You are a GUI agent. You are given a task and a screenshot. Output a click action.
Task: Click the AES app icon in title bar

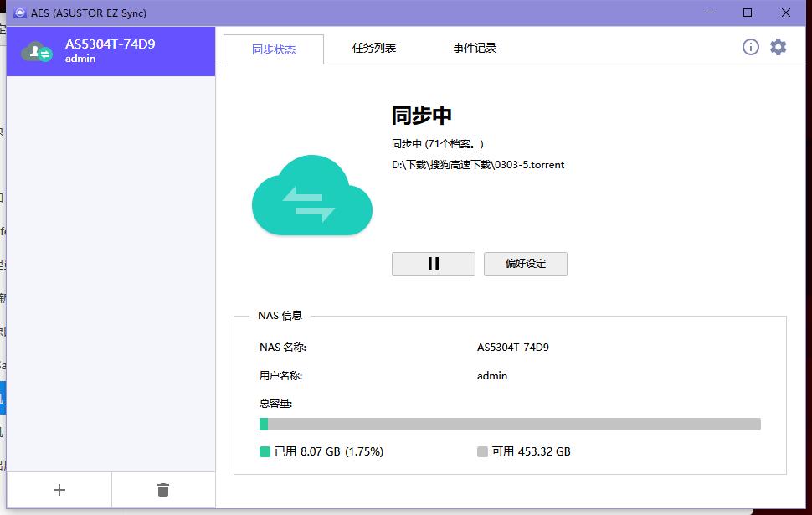20,13
